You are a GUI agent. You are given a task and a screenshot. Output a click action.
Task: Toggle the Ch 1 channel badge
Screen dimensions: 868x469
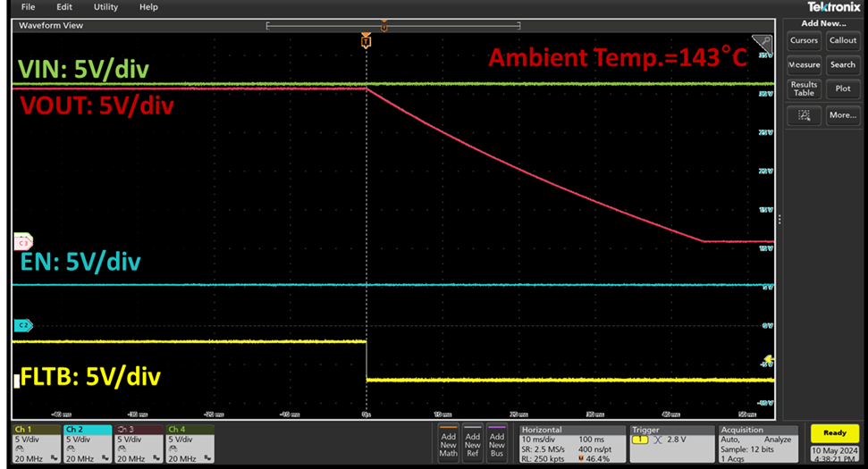(35, 443)
